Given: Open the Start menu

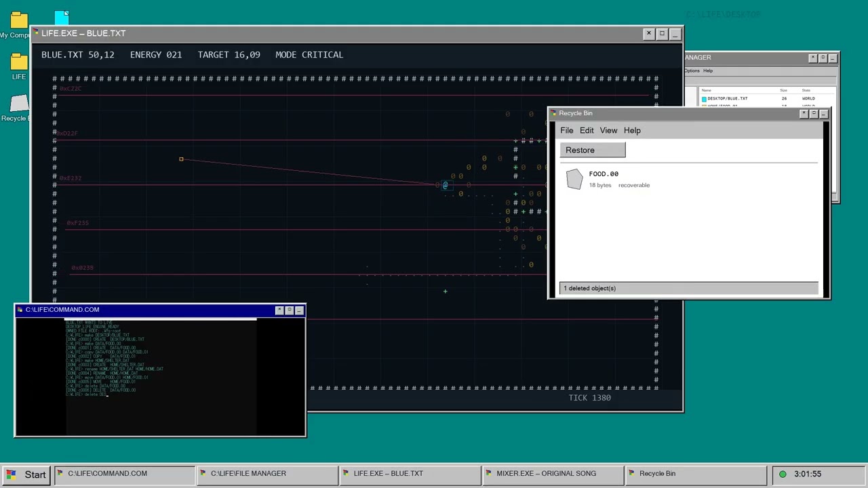Looking at the screenshot, I should (26, 474).
